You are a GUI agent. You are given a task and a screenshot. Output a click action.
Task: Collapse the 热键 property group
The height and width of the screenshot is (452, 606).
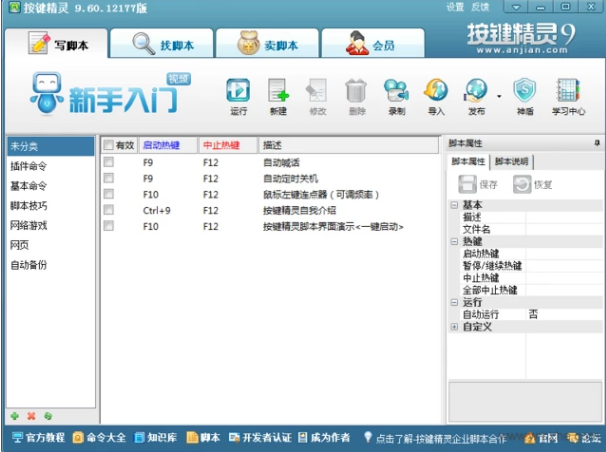point(454,241)
